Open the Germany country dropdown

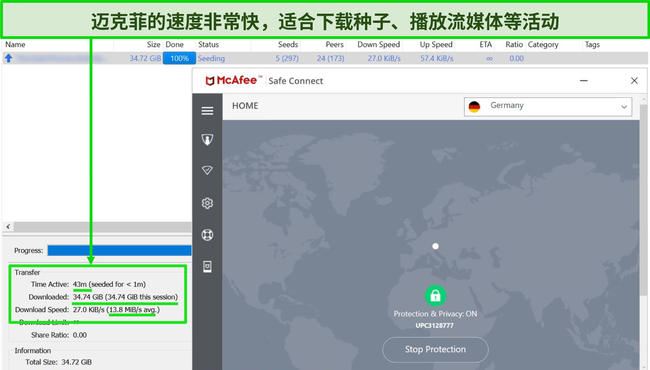[548, 106]
